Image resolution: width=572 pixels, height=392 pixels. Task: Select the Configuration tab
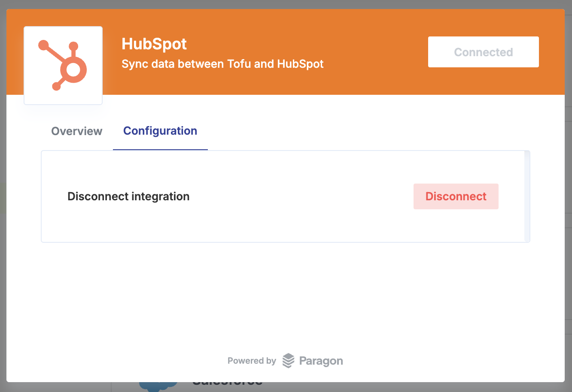click(x=160, y=131)
